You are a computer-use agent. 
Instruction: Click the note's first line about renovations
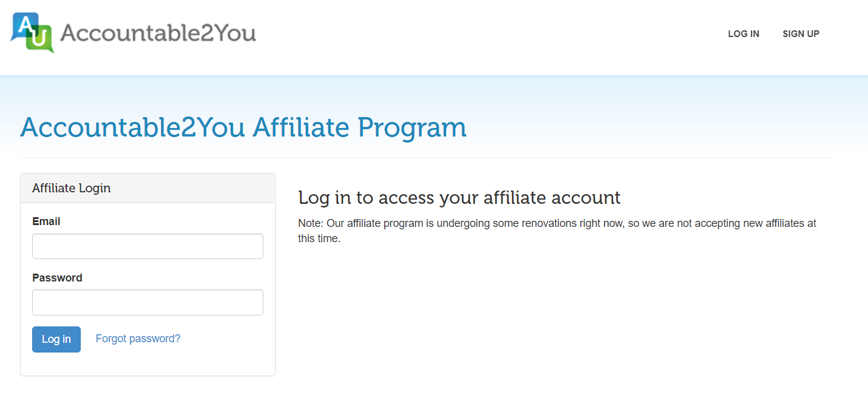click(x=557, y=223)
